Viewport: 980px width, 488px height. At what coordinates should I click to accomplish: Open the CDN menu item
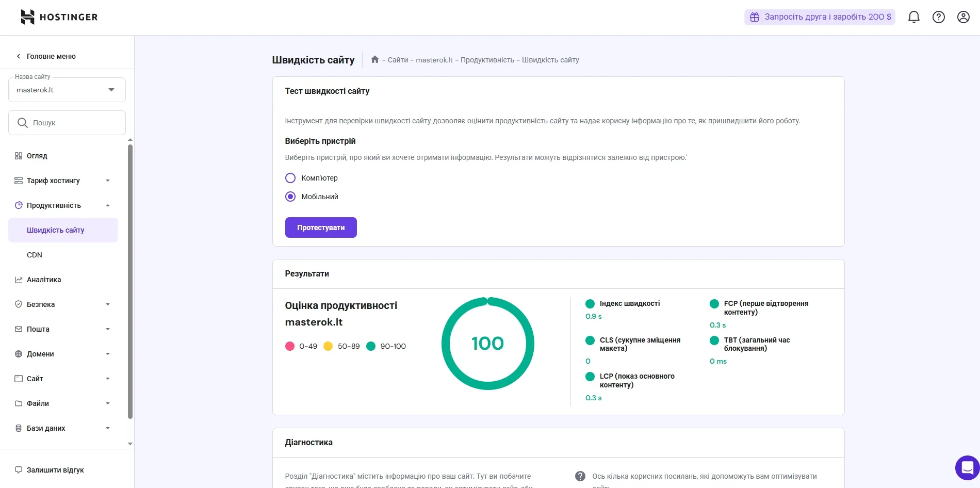[35, 255]
